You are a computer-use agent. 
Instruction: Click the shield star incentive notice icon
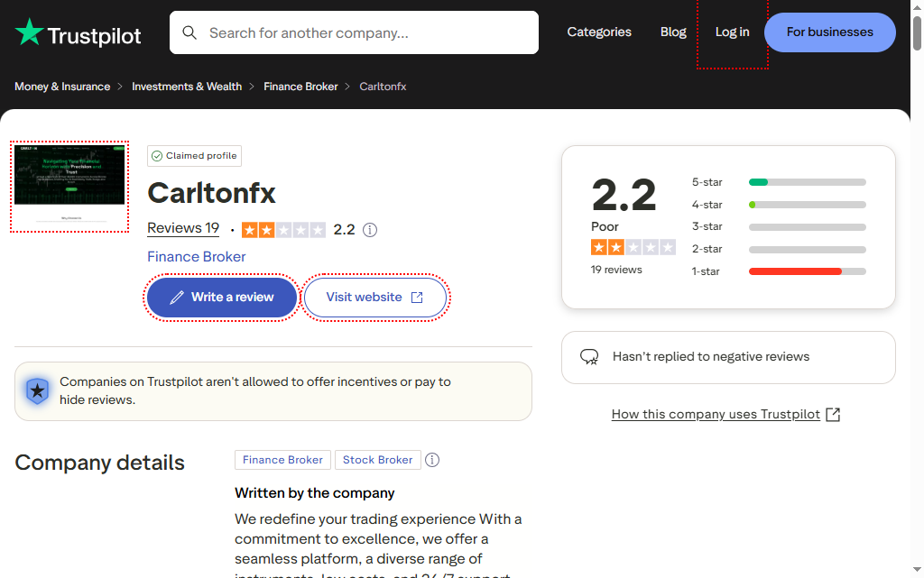coord(37,390)
